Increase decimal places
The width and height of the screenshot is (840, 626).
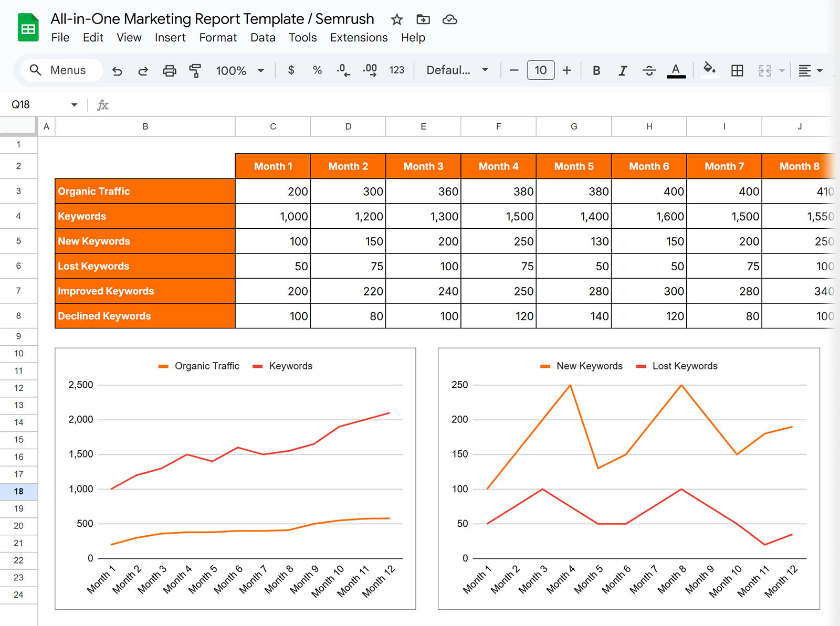tap(370, 70)
